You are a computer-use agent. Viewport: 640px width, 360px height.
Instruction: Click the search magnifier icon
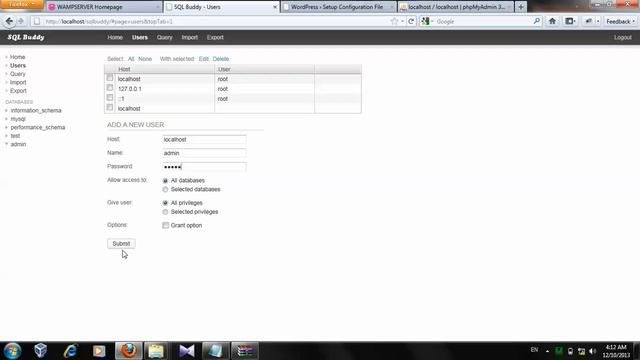(x=537, y=21)
